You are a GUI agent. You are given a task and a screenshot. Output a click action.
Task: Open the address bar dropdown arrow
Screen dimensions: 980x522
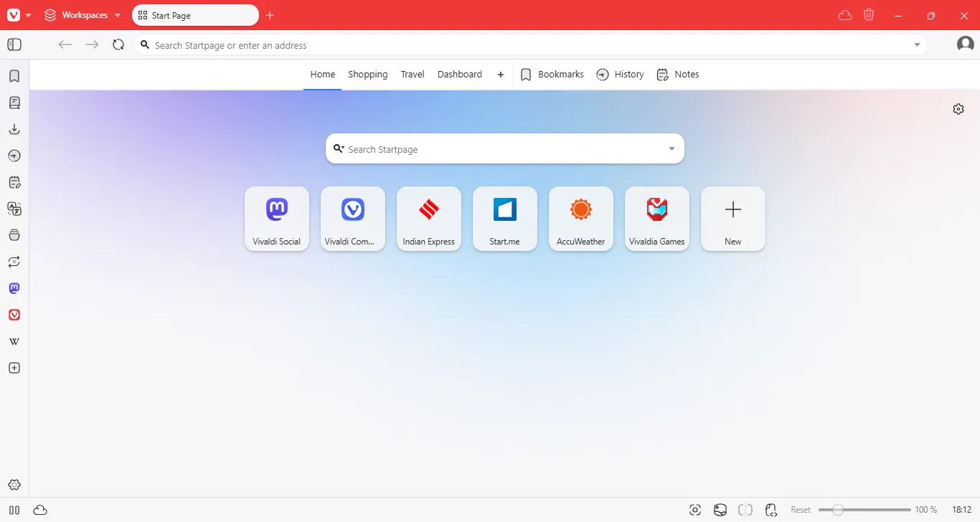click(916, 44)
